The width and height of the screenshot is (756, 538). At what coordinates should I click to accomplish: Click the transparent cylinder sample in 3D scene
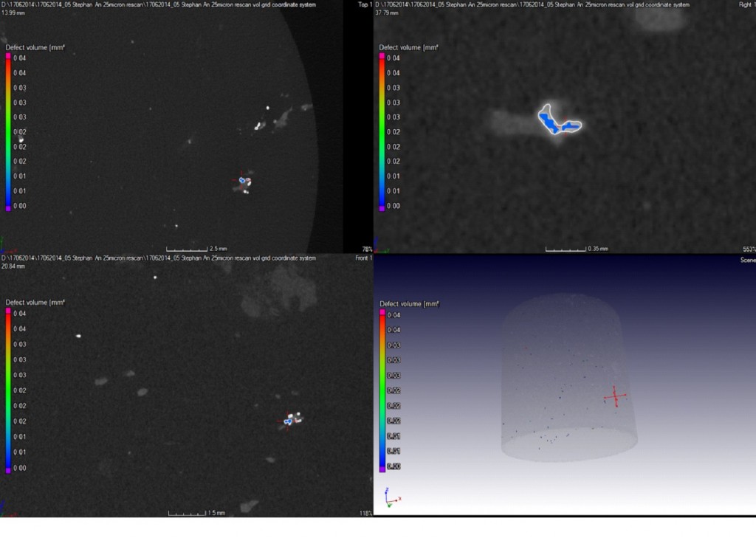point(569,377)
